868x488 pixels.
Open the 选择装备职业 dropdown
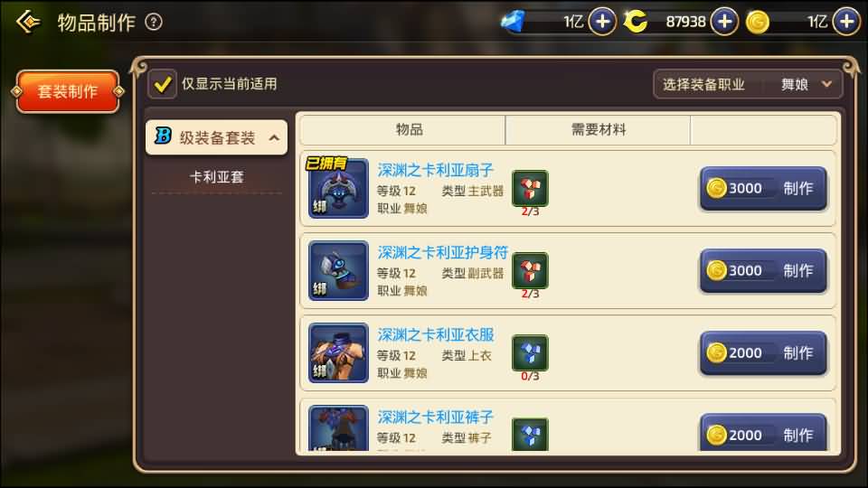click(x=748, y=85)
